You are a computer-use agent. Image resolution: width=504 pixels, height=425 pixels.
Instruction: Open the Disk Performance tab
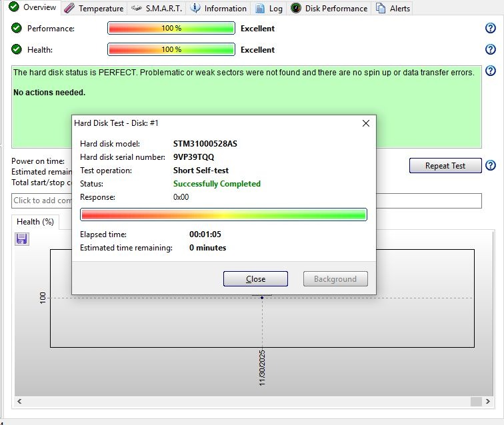tap(329, 8)
